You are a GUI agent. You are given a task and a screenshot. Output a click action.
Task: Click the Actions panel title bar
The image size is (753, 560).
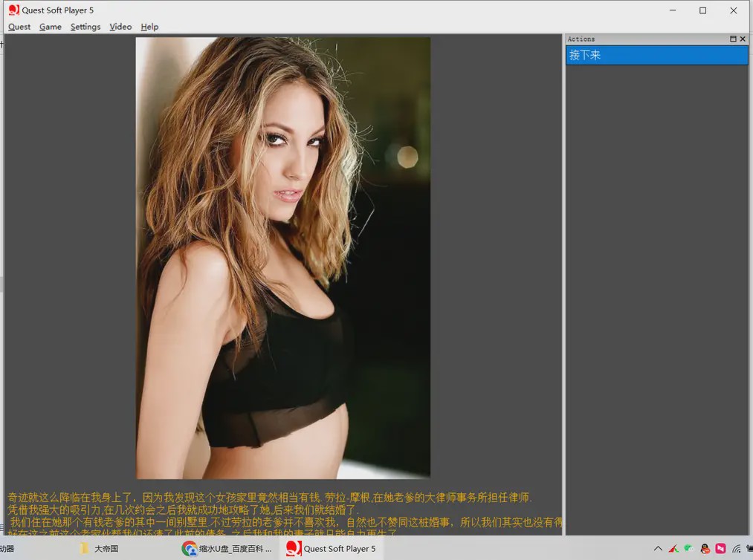coord(639,39)
